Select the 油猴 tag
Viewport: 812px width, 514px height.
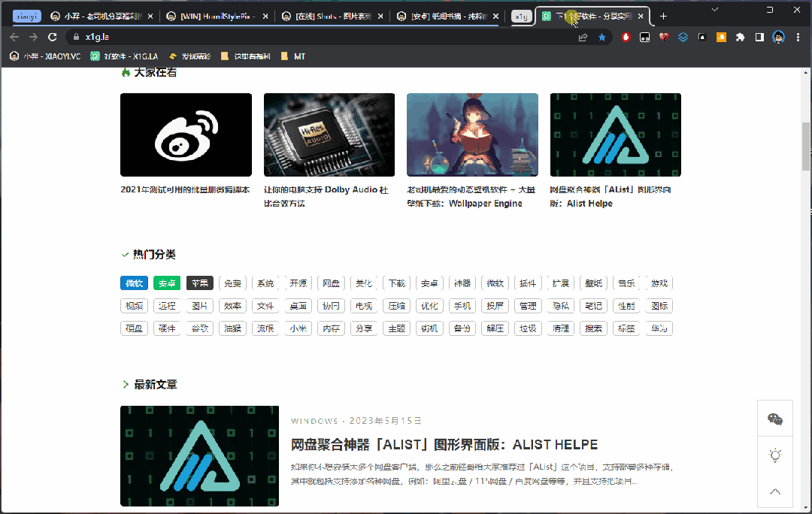232,328
